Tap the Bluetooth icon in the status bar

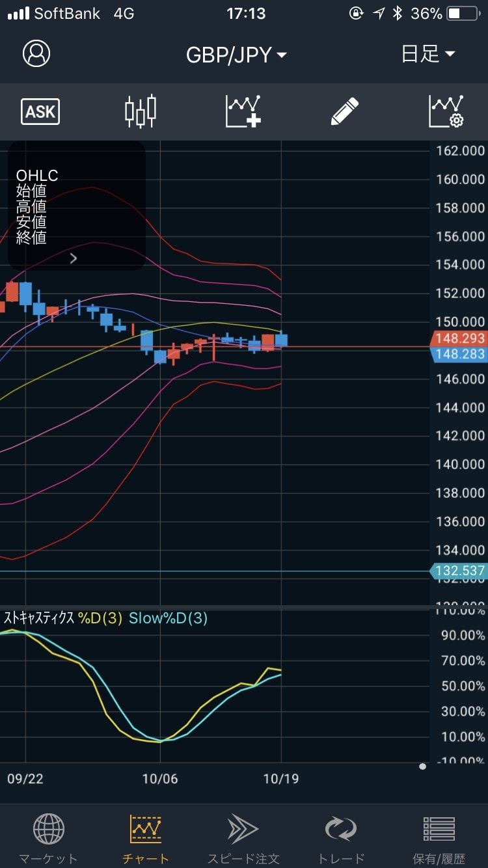(x=398, y=13)
